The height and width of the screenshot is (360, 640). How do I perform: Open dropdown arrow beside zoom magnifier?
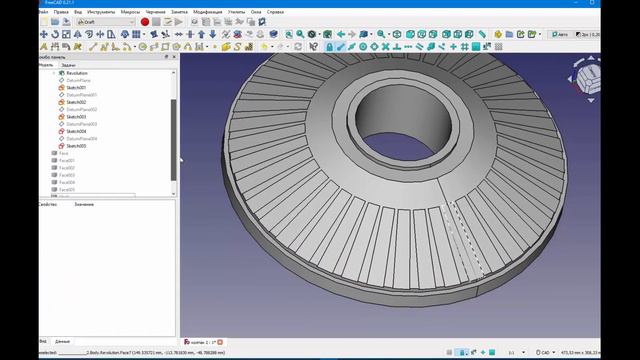pyautogui.click(x=389, y=34)
